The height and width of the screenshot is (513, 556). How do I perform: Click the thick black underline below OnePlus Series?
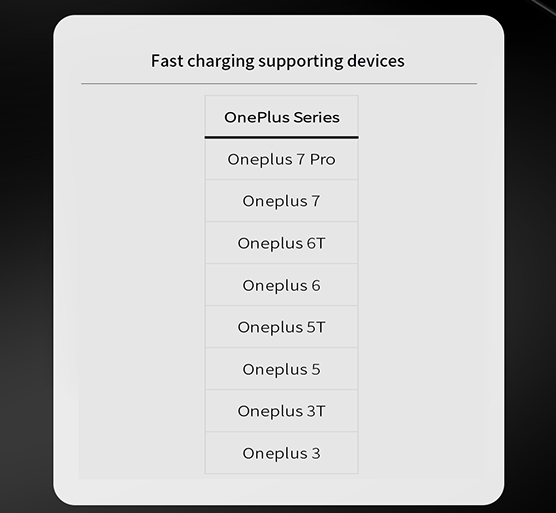pos(282,137)
